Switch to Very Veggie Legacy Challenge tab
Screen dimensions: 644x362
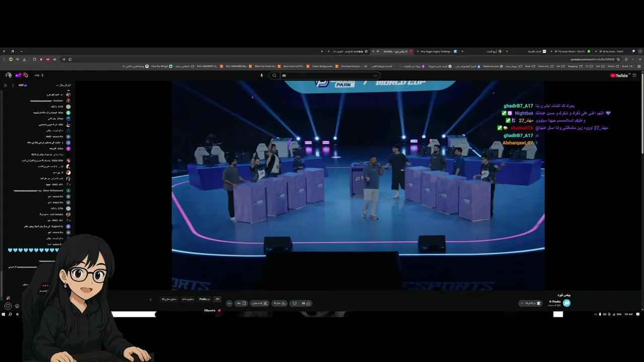coord(438,51)
